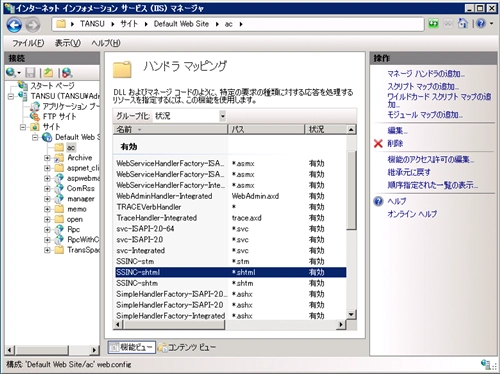Select the memo folder node

[77, 209]
